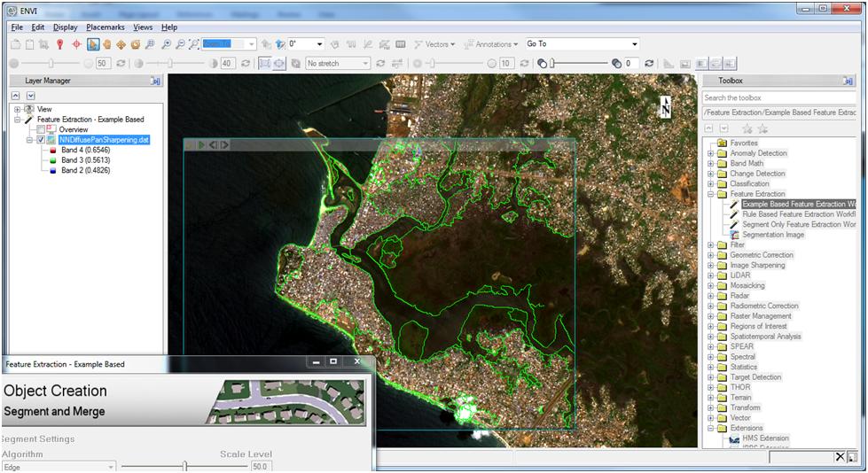Screen dimensions: 868x473
Task: Click the Scale Level slider handle
Action: click(x=184, y=465)
